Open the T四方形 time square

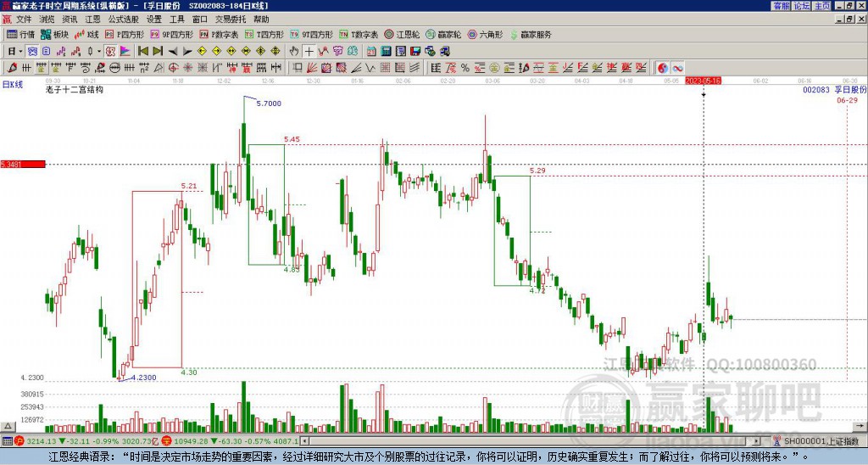(x=264, y=34)
